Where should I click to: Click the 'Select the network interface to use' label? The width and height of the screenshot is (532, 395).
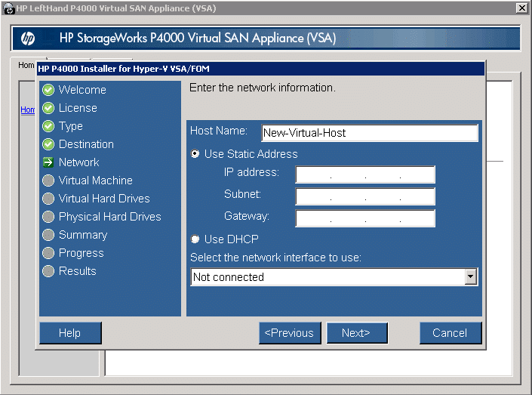click(x=275, y=258)
